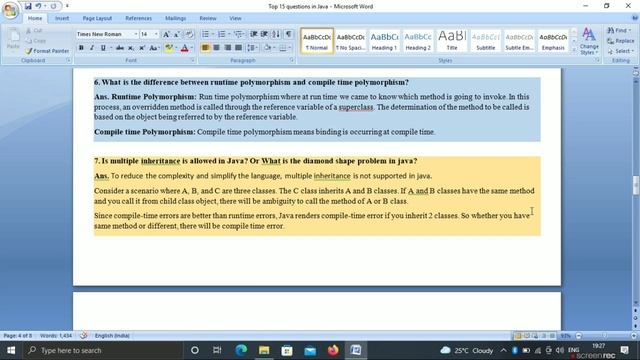The image size is (640, 360).
Task: Apply Heading 2 style
Action: [x=418, y=41]
